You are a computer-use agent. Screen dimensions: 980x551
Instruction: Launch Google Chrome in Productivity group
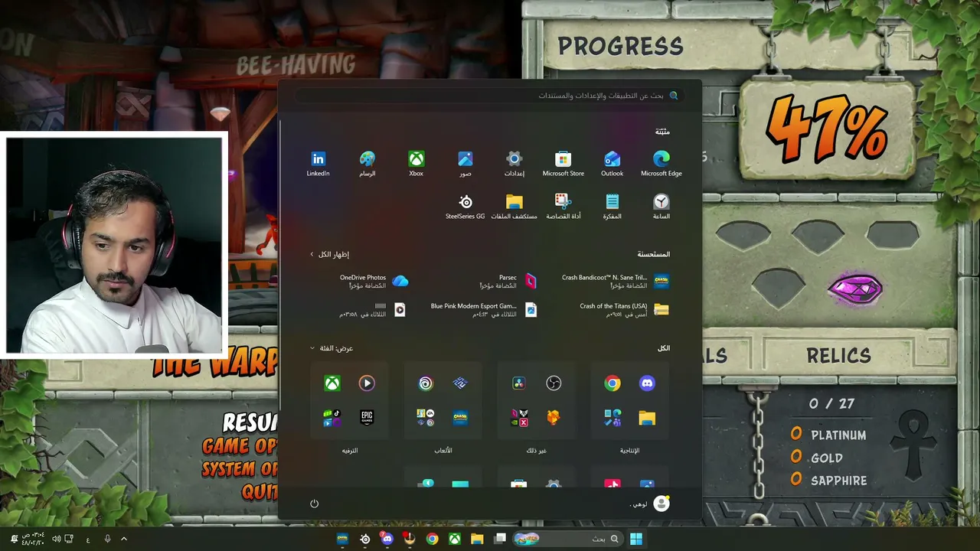612,383
